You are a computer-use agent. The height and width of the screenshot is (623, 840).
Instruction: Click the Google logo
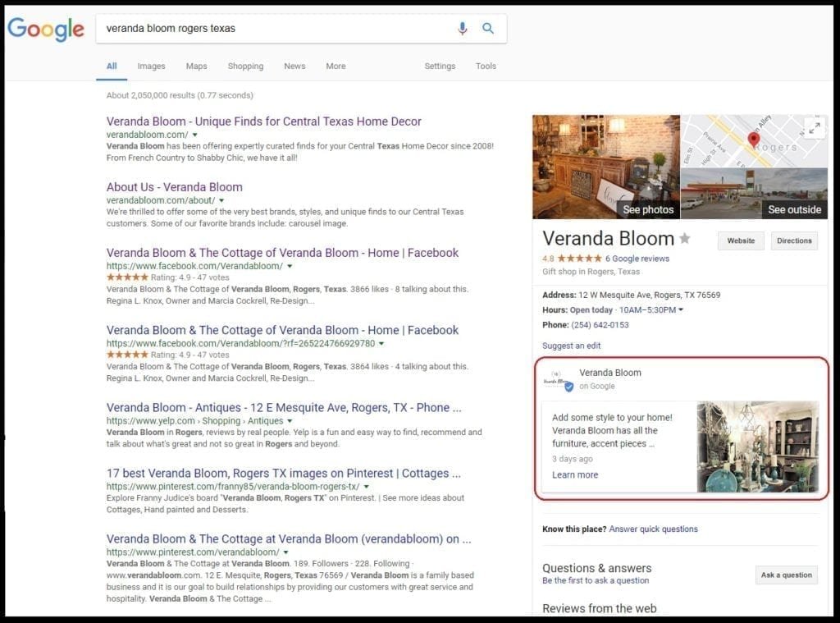click(46, 29)
